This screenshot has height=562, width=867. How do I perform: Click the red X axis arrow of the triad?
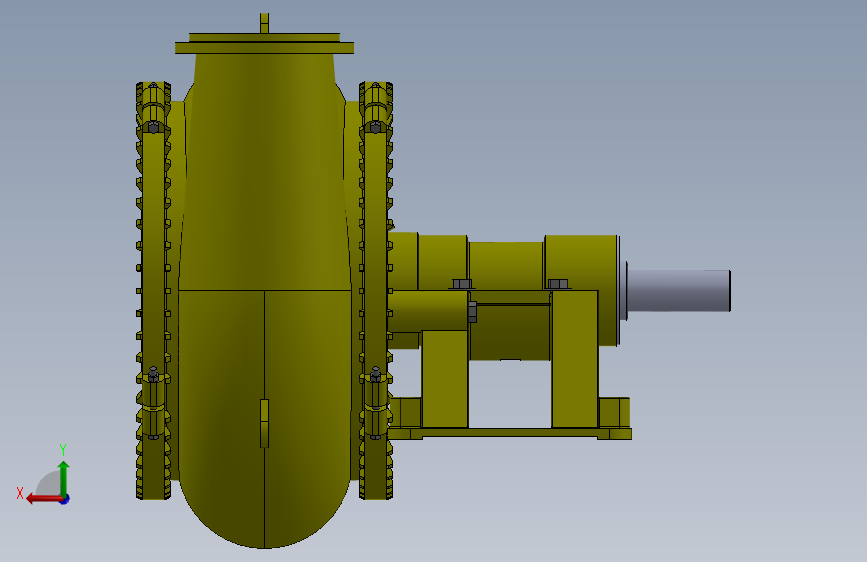(x=43, y=499)
